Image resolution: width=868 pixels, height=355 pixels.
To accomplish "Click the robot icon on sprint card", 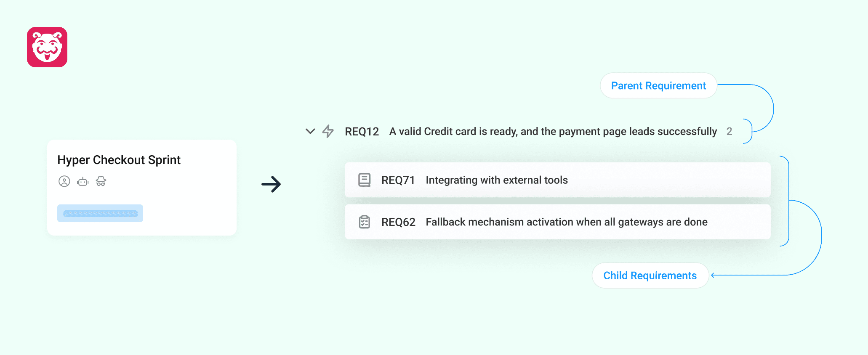I will pos(83,182).
